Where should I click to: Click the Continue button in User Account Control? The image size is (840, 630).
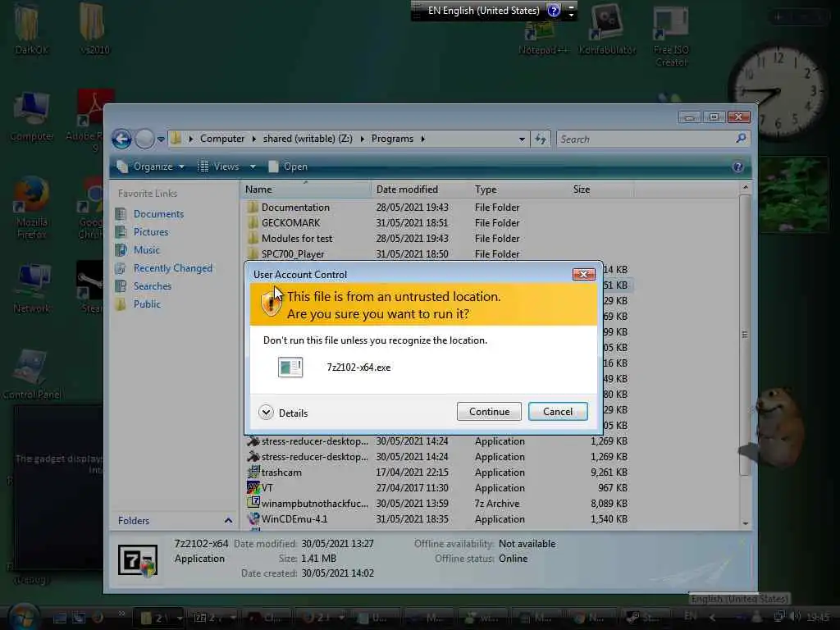[489, 412]
